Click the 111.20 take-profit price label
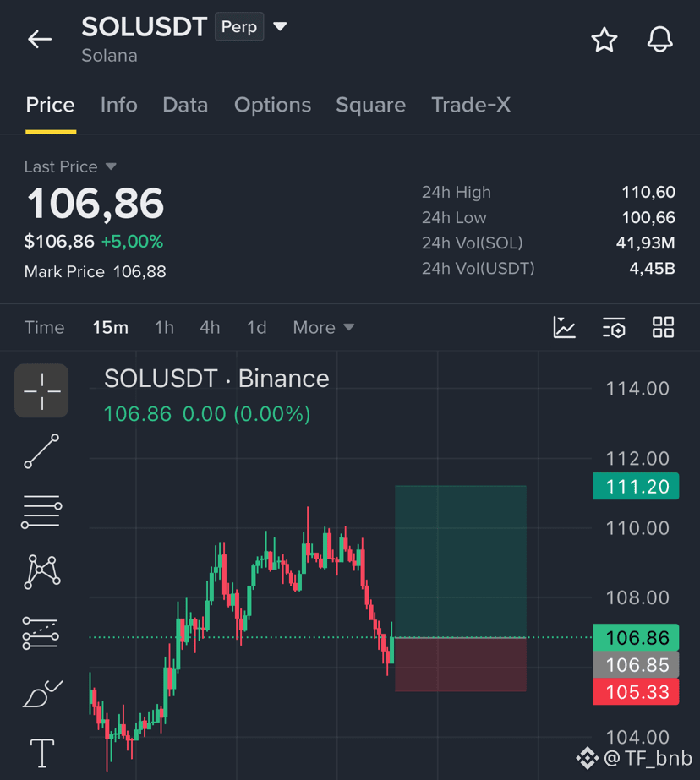Image resolution: width=700 pixels, height=780 pixels. click(x=637, y=486)
